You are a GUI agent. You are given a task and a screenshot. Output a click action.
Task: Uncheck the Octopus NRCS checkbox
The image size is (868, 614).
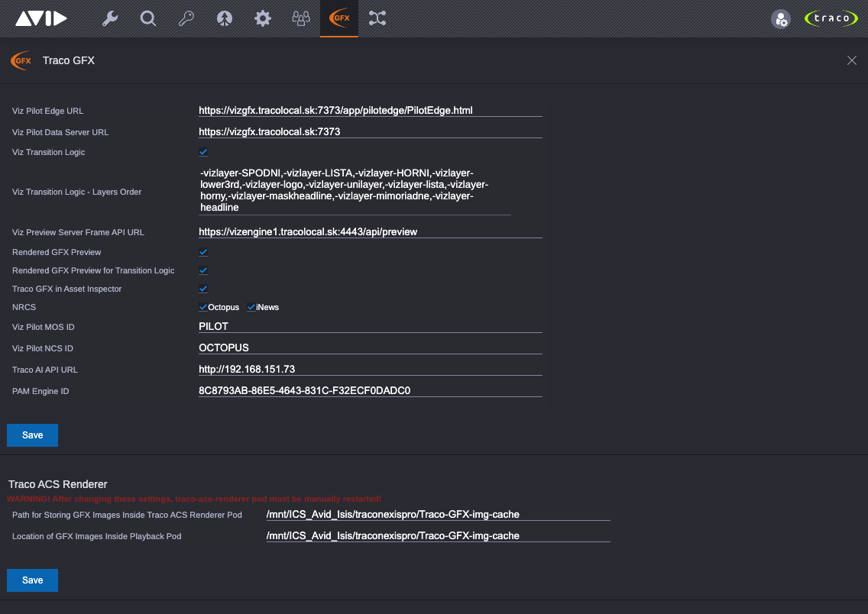[203, 307]
